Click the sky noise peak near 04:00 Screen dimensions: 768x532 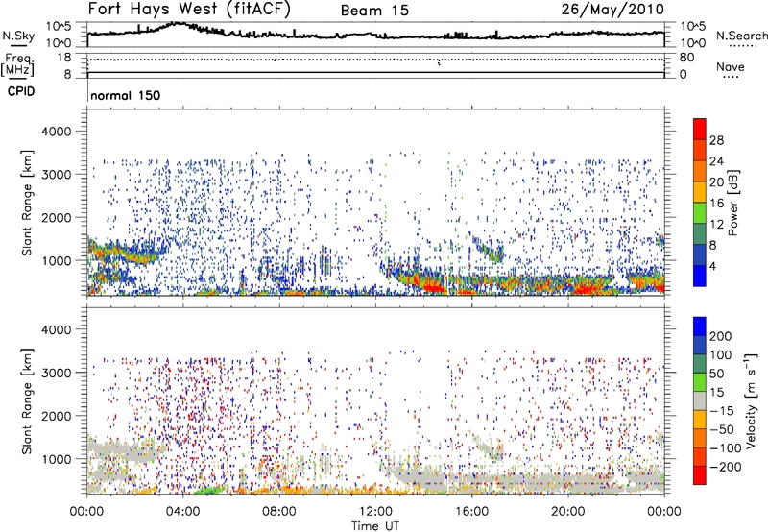178,23
